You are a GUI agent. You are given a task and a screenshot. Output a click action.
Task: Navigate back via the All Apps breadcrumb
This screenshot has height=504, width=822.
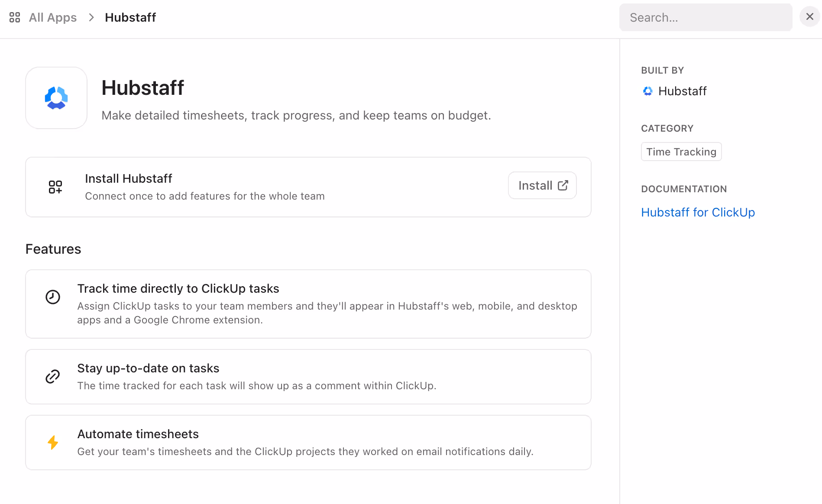[x=52, y=17]
